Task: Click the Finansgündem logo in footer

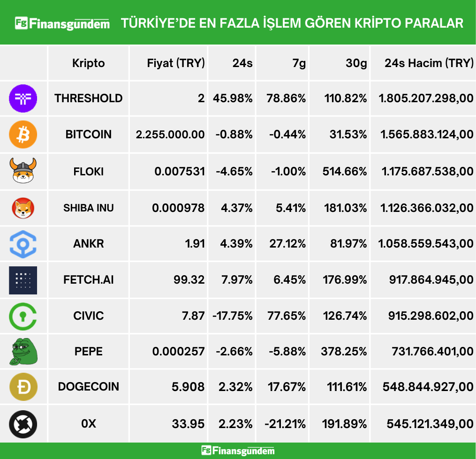Action: 238,451
